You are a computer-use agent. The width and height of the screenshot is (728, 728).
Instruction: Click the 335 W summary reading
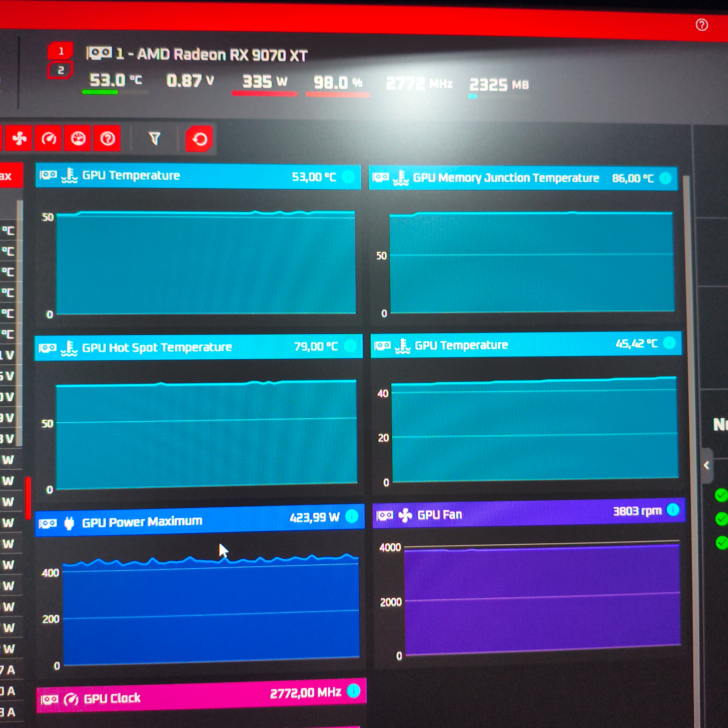pyautogui.click(x=265, y=82)
